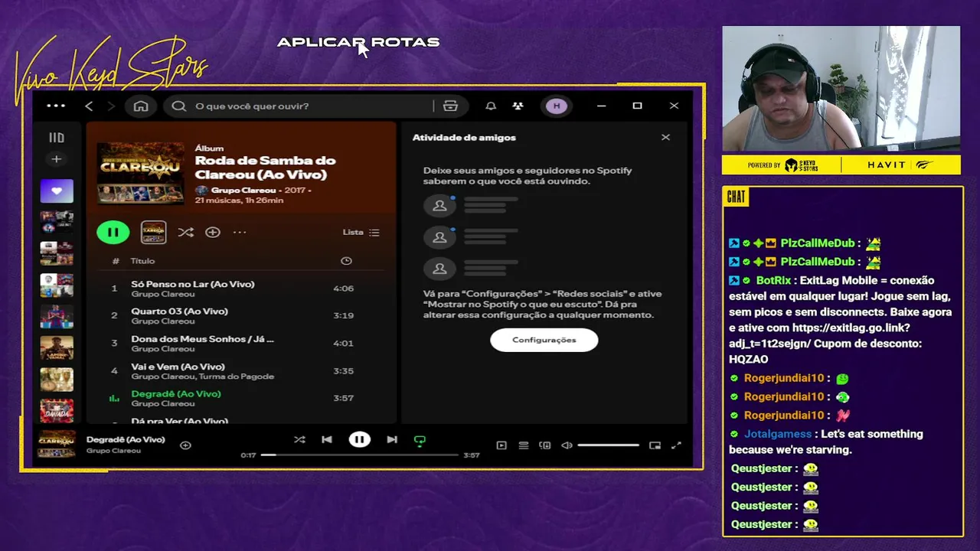Save album to library plus icon
The height and width of the screenshot is (551, 980).
(213, 232)
